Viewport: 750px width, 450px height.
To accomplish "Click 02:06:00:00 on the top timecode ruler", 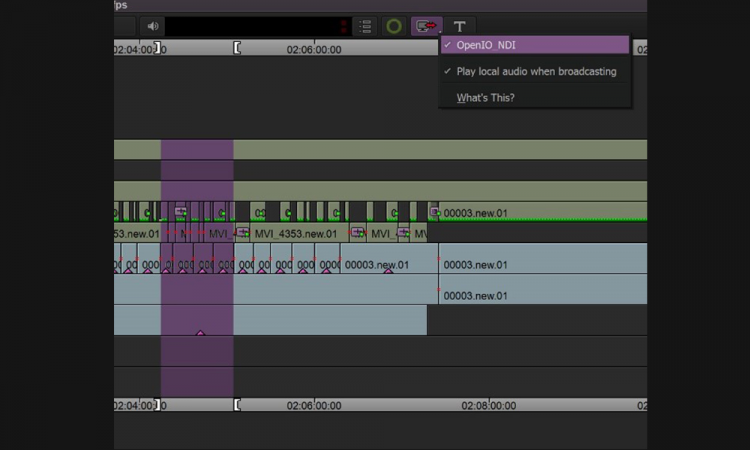I will point(314,50).
